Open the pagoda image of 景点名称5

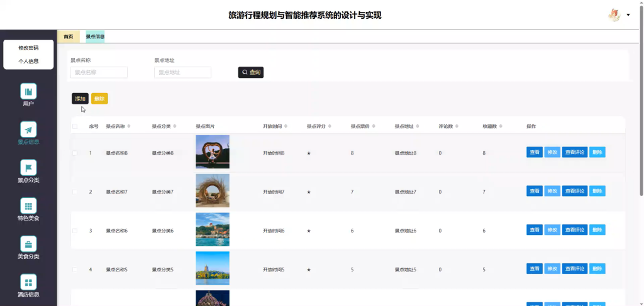pos(213,268)
